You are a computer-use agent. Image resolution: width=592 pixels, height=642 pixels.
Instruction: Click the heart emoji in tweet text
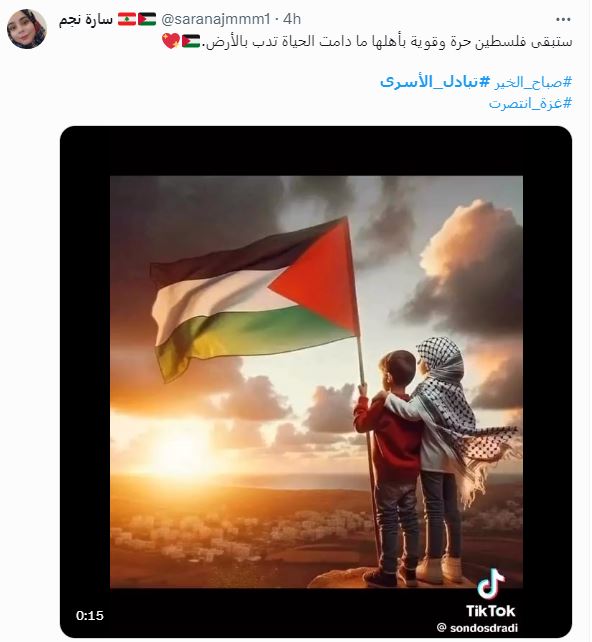pos(170,41)
